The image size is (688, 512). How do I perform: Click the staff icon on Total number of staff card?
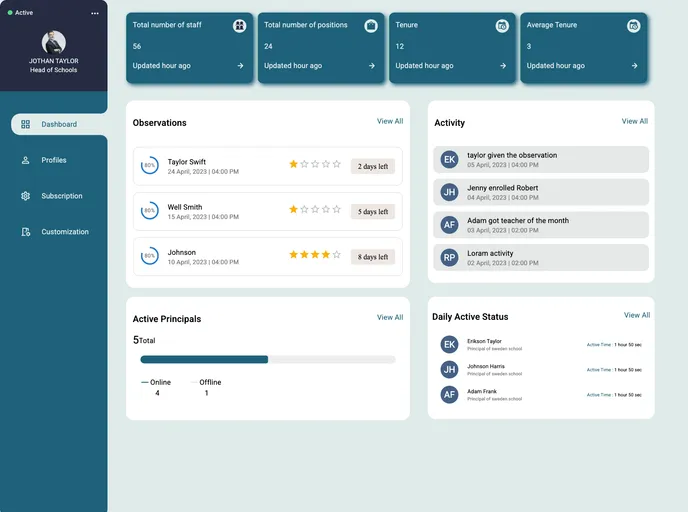(x=239, y=26)
